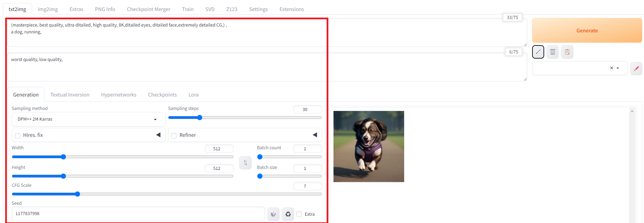The height and width of the screenshot is (223, 644).
Task: Click the swap width and height icon
Action: [245, 163]
